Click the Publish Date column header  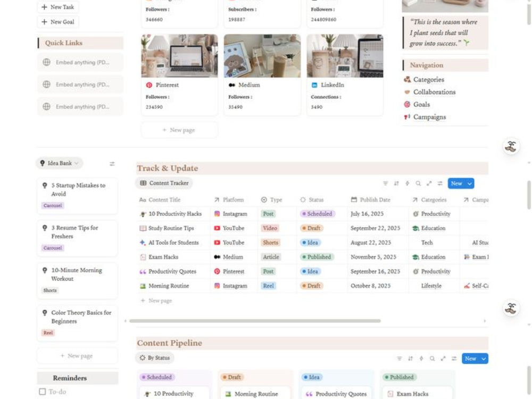pyautogui.click(x=370, y=200)
